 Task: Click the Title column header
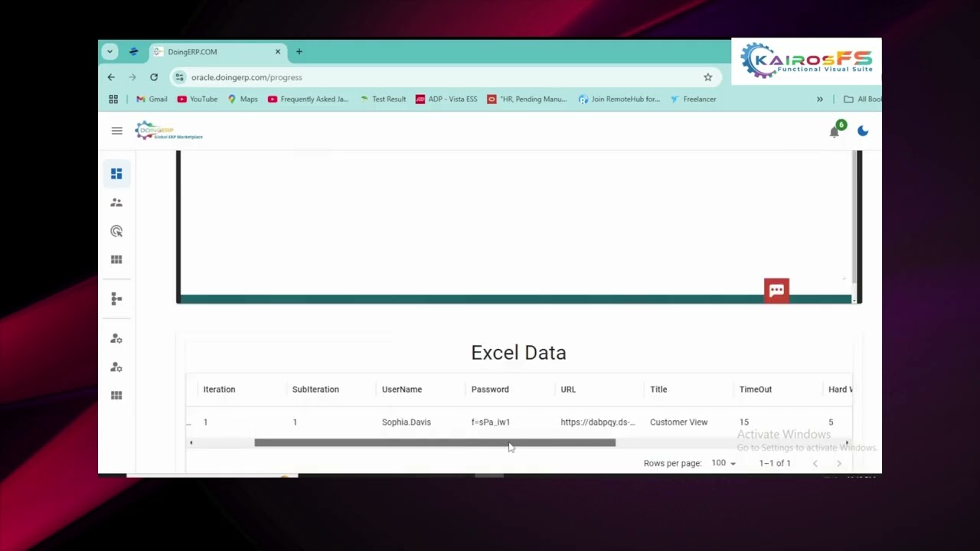[x=658, y=390]
